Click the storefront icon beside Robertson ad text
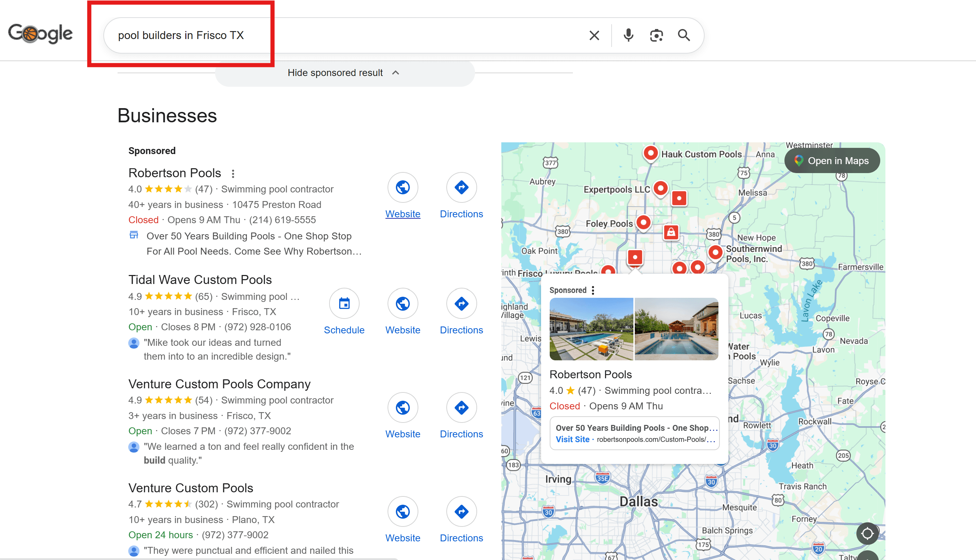Screen dimensions: 976x560 pyautogui.click(x=133, y=235)
